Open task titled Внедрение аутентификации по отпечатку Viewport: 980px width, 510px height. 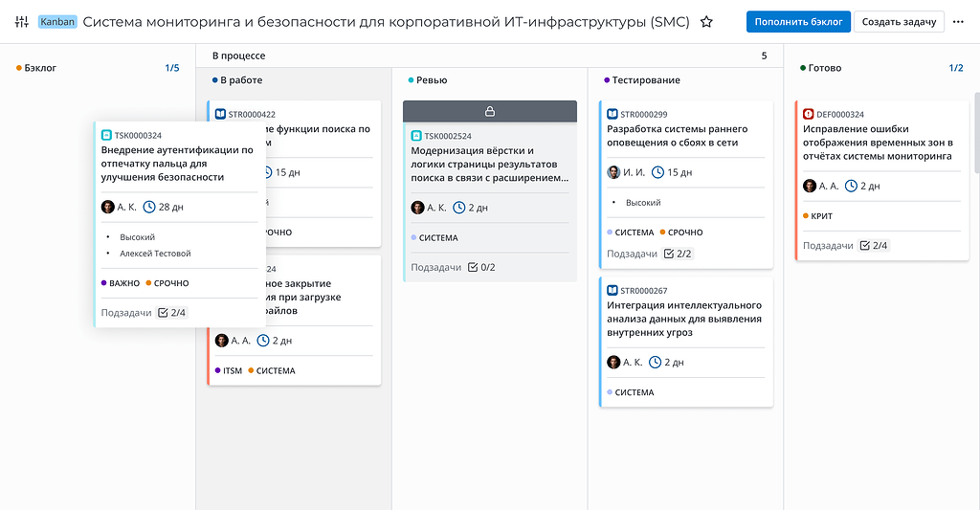177,164
